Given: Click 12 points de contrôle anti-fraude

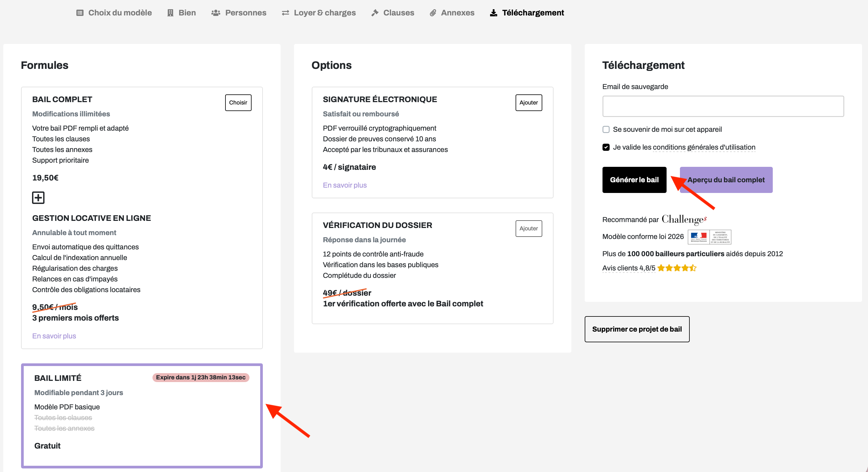Looking at the screenshot, I should [x=373, y=254].
